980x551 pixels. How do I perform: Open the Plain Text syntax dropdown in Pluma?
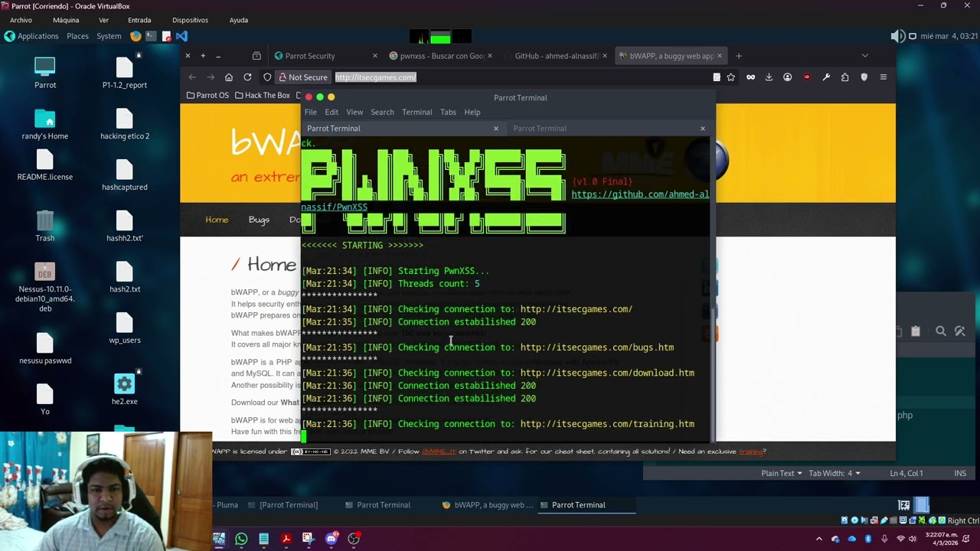782,473
